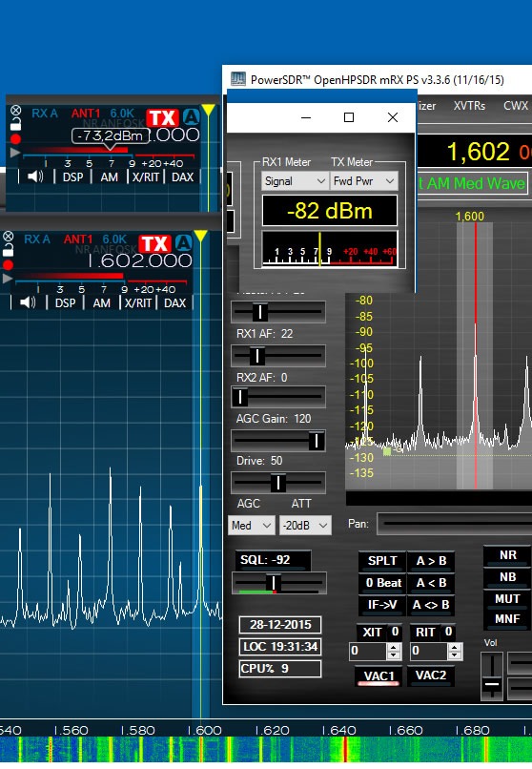This screenshot has width=532, height=769.
Task: Open X/RIT tab on the 1.602.000 slice flag
Action: tap(138, 303)
